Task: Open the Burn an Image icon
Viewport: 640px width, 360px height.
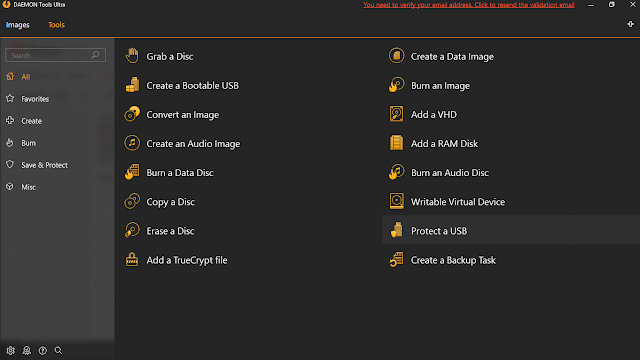Action: tap(396, 85)
